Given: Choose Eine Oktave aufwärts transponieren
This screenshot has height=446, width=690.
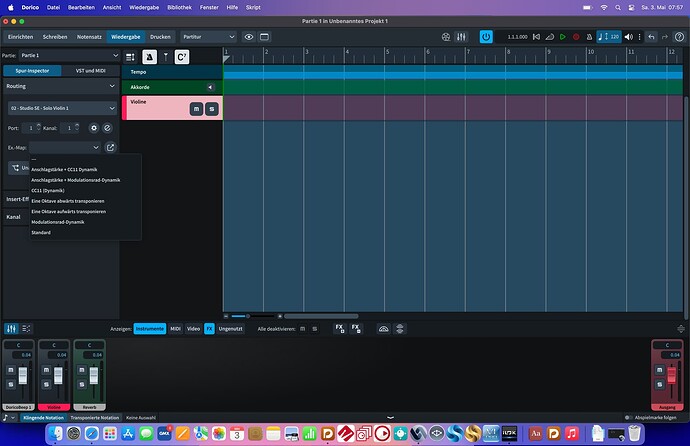Looking at the screenshot, I should tap(69, 212).
